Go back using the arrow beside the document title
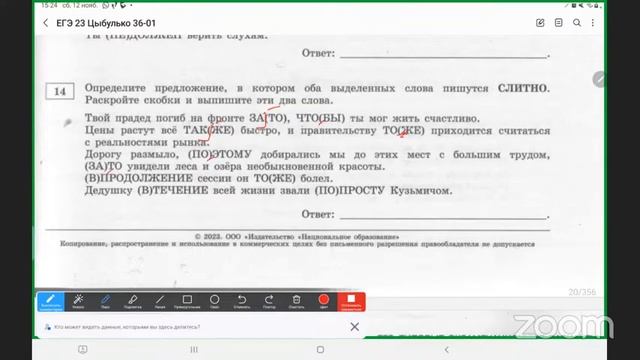The height and width of the screenshot is (360, 640). 46,23
